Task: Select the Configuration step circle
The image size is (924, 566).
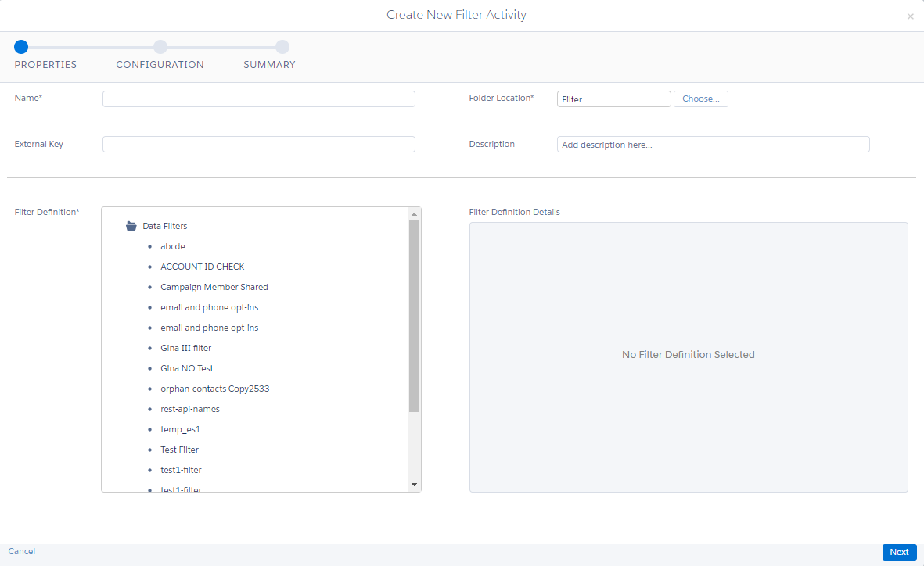Action: (160, 47)
